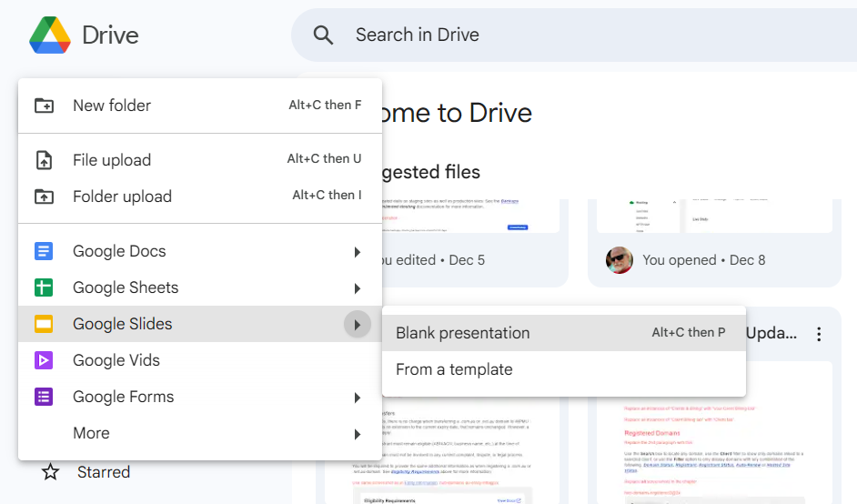This screenshot has height=504, width=857.
Task: Select Google Vids menu entry
Action: tap(200, 360)
